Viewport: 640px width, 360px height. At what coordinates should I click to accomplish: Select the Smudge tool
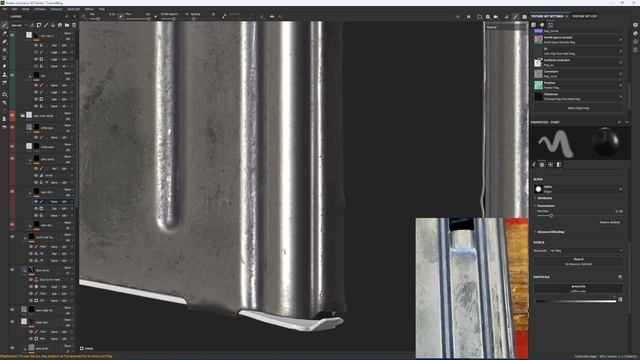click(x=4, y=66)
